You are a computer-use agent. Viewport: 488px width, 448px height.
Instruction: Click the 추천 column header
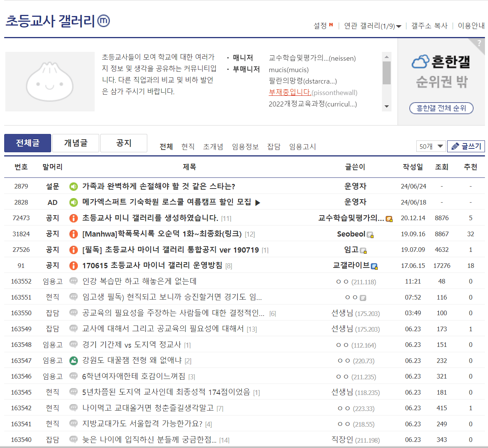coord(470,167)
